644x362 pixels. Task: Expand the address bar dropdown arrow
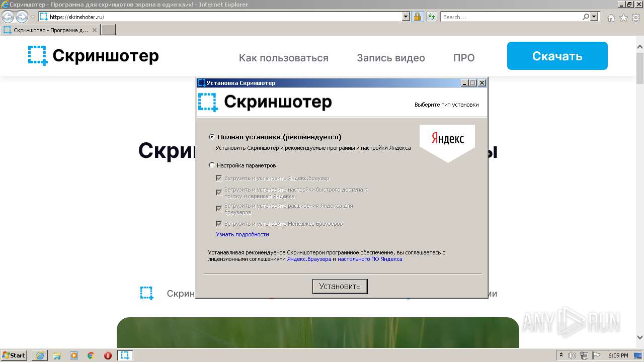pyautogui.click(x=406, y=17)
